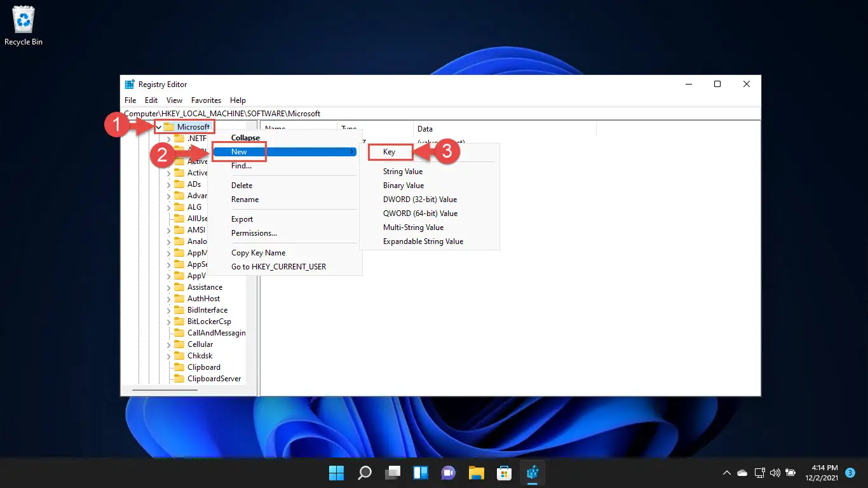Open the taskbar clock and date

point(823,473)
